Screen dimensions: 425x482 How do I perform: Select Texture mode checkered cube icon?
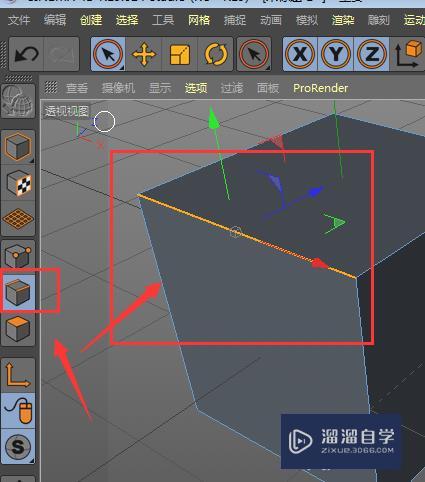(18, 183)
